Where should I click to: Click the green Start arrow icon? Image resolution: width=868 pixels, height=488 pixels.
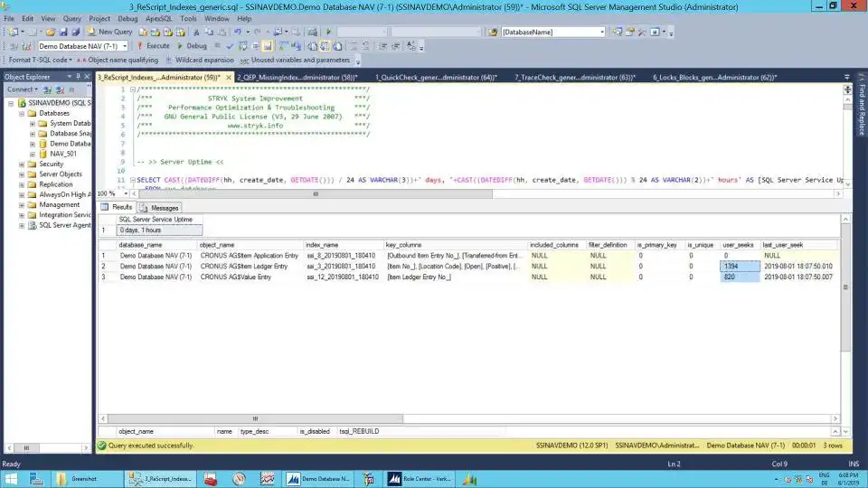coord(329,33)
